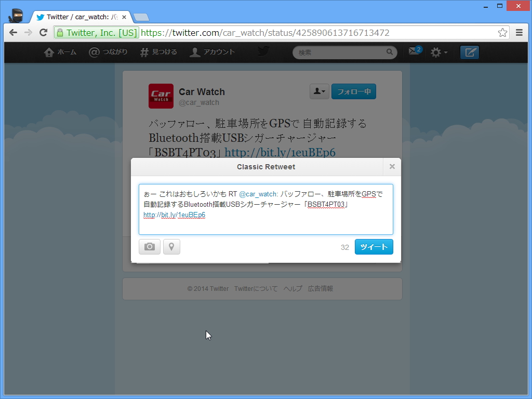This screenshot has width=532, height=399.
Task: Toggle フォロー中 to unfollow Car Watch
Action: coord(354,91)
